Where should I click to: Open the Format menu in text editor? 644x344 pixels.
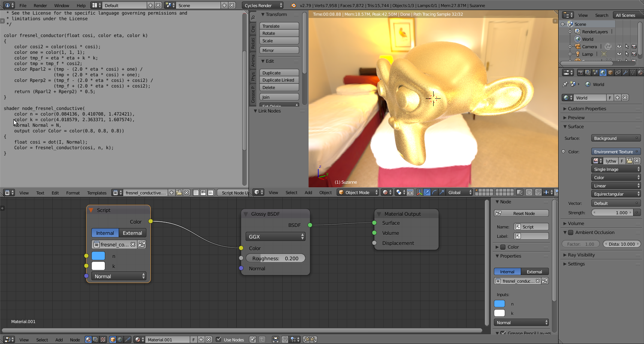73,193
